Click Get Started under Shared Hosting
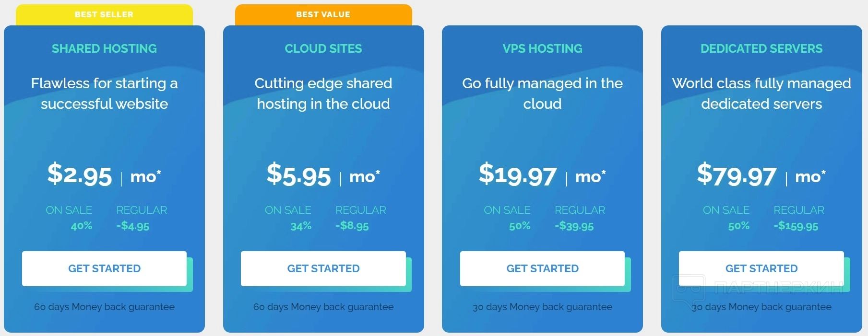 point(104,268)
